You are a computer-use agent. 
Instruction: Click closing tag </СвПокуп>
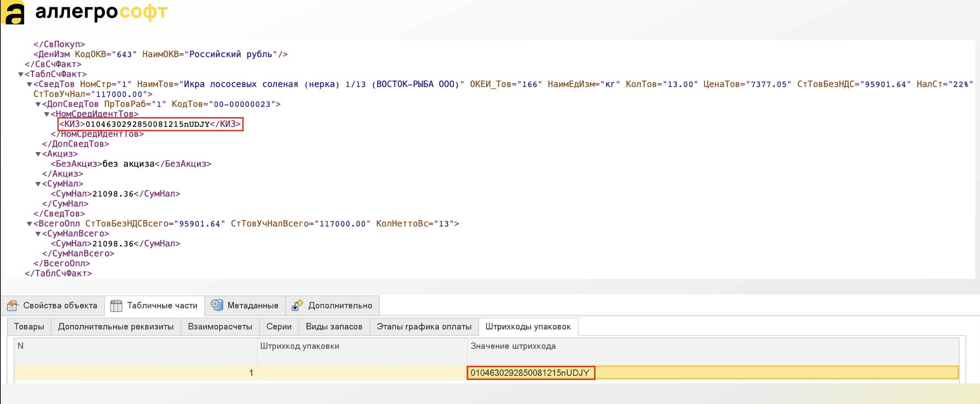click(59, 45)
